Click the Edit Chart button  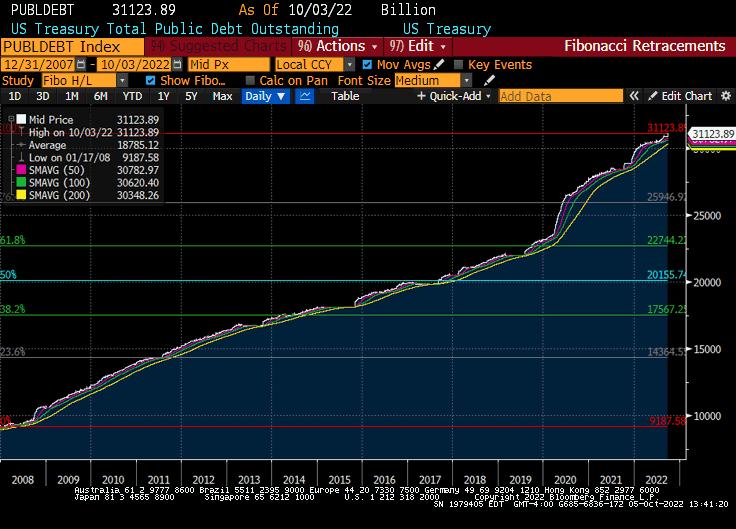coord(680,96)
